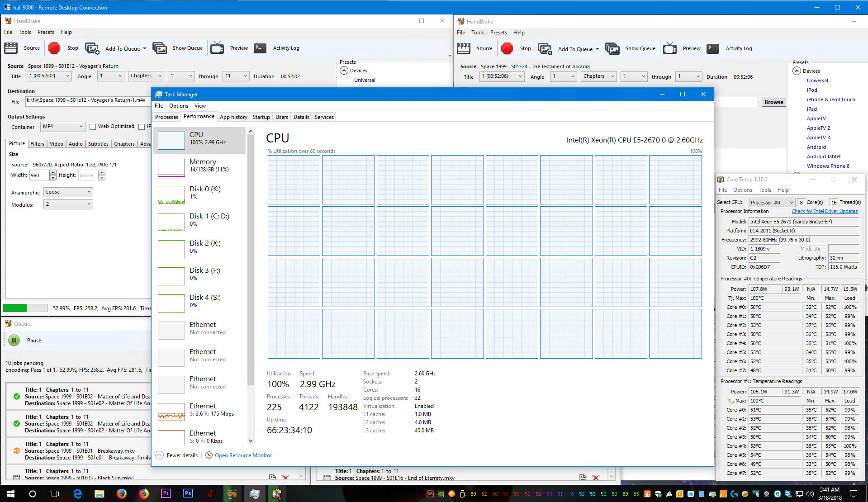868x502 pixels.
Task: Launch Photoshop from the taskbar
Action: point(188,493)
